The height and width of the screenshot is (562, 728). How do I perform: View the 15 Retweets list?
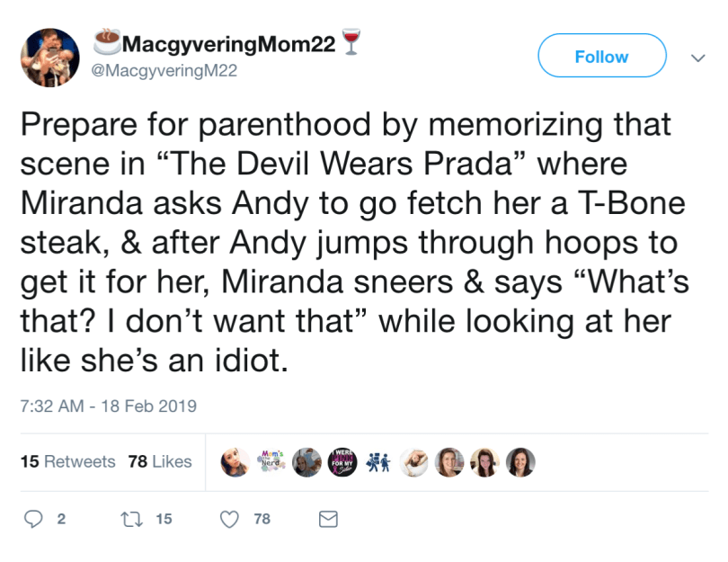point(67,461)
